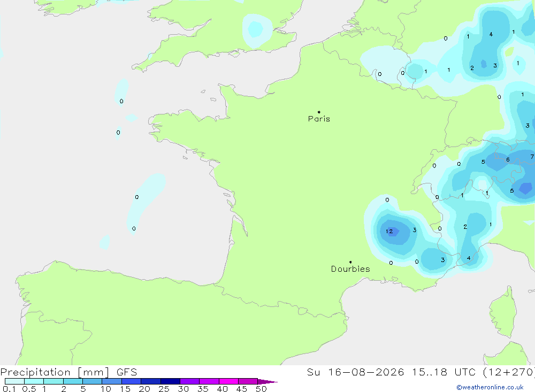Choose the 20–25 mm legend color swatch

coord(150,381)
